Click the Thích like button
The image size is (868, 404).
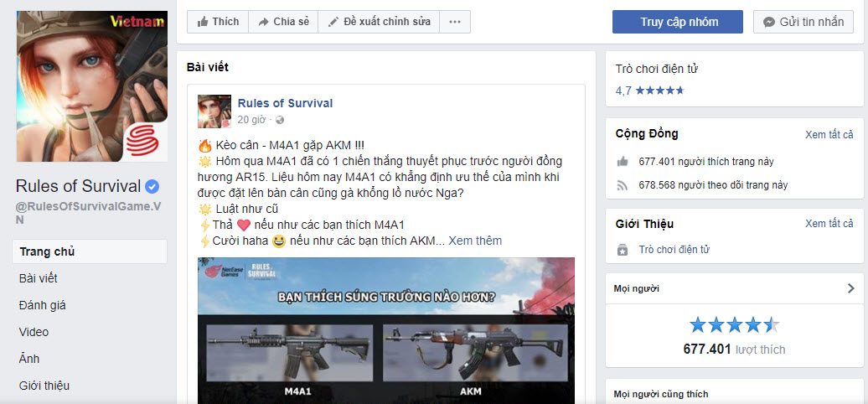click(x=218, y=22)
